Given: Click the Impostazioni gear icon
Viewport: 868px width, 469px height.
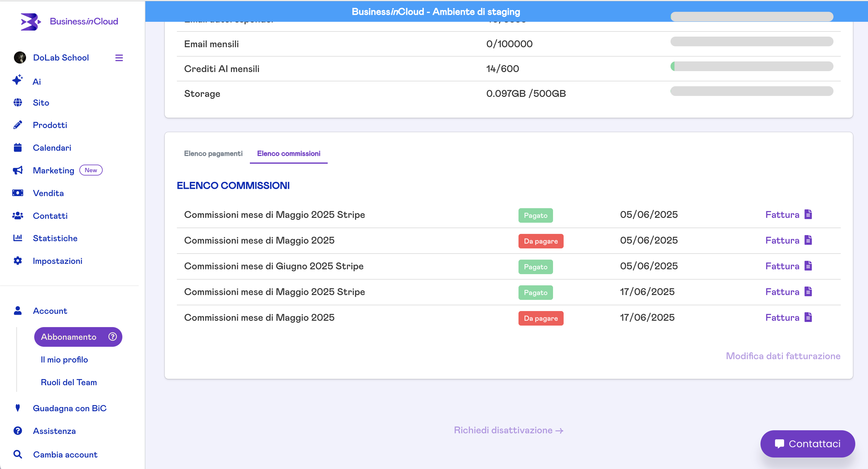Looking at the screenshot, I should pos(18,261).
